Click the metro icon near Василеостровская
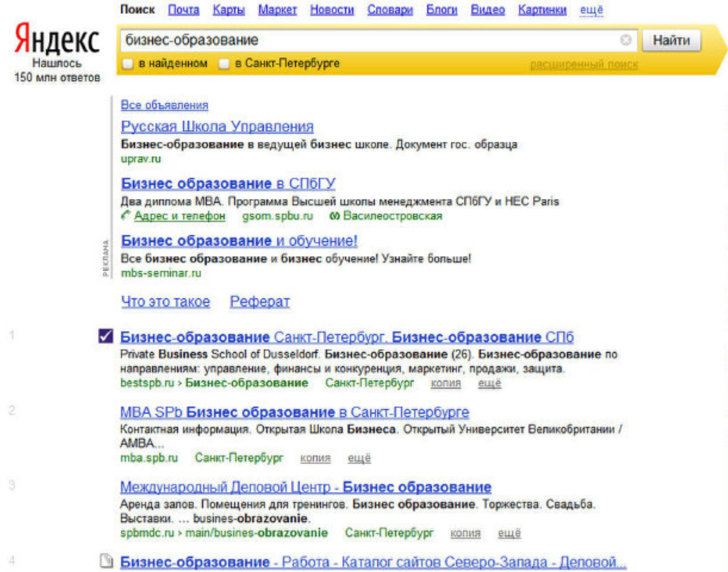Screen dimensions: 728x572 coord(334,216)
